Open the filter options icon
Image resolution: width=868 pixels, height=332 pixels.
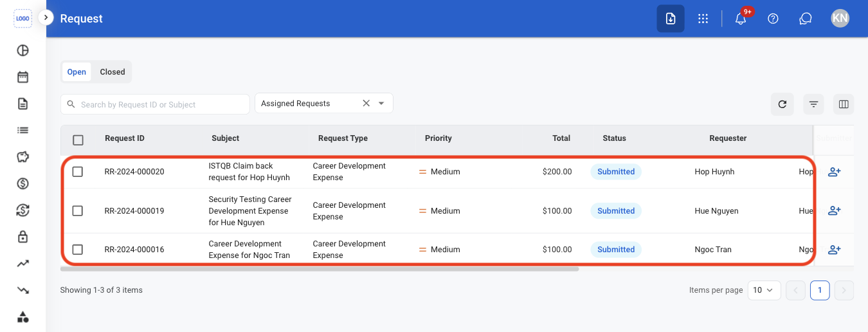[x=813, y=104]
